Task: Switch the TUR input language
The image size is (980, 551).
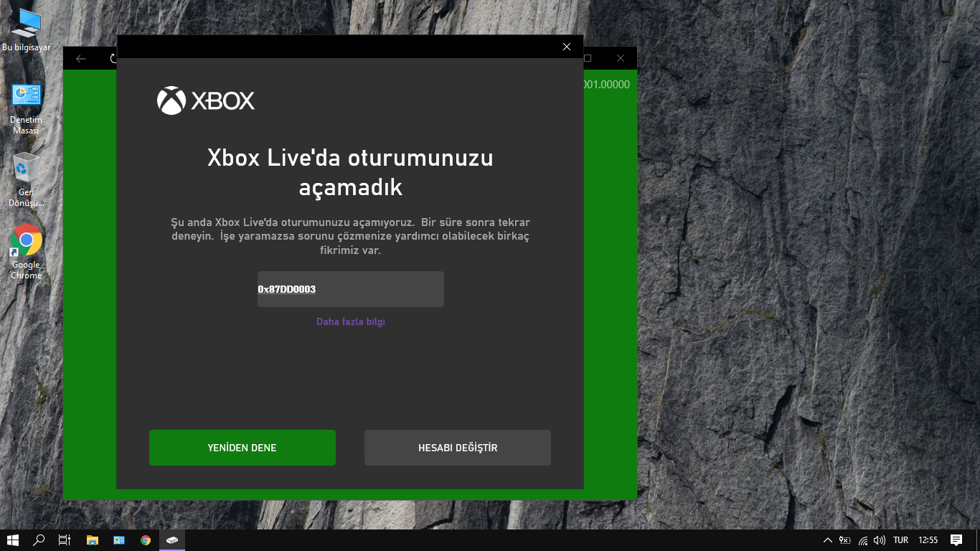Action: tap(900, 540)
